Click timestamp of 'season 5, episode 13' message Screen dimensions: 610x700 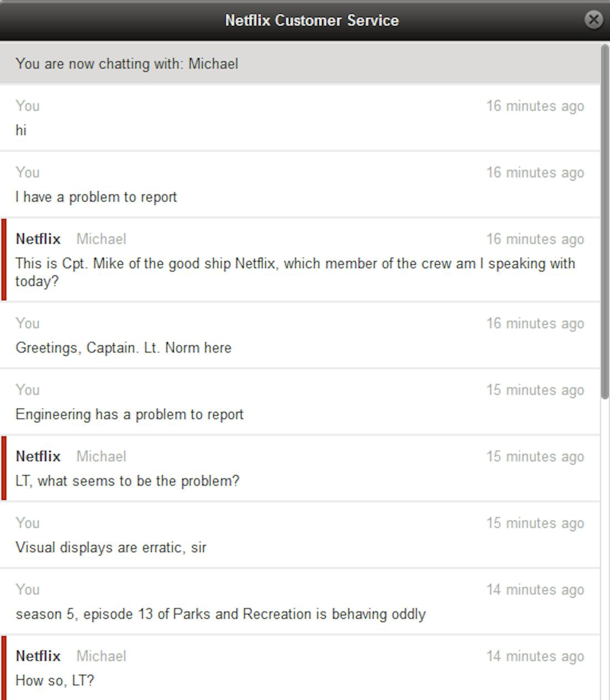[535, 590]
